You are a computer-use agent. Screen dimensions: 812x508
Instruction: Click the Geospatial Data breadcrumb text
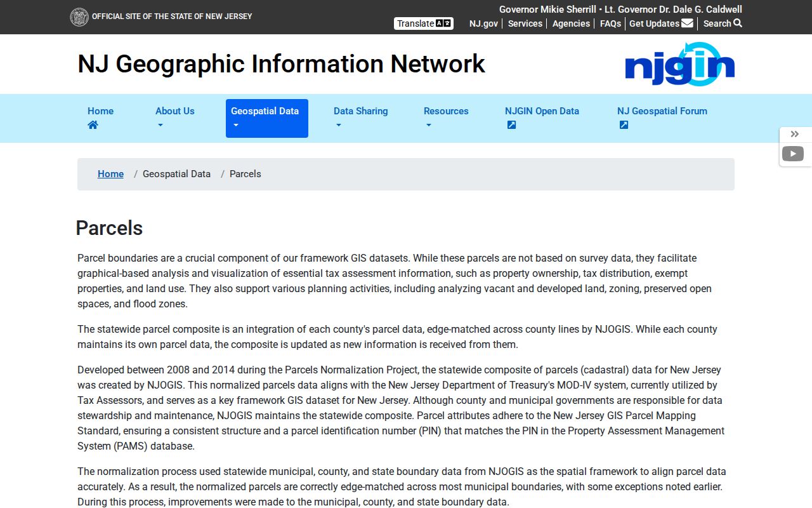[x=176, y=174]
